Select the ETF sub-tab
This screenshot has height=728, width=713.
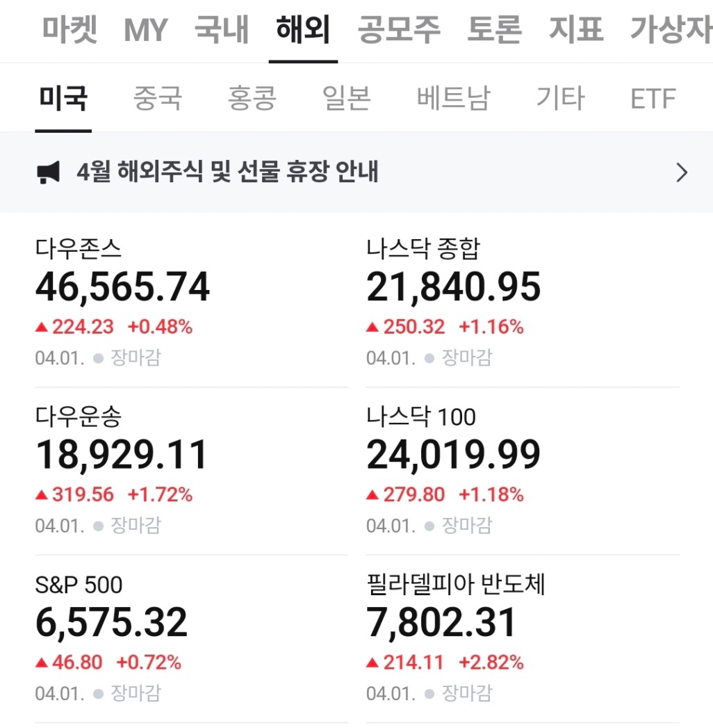point(653,99)
